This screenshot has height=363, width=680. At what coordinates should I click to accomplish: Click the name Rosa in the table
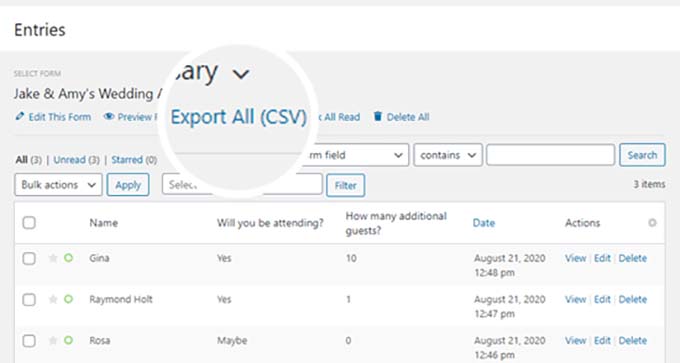tap(100, 341)
